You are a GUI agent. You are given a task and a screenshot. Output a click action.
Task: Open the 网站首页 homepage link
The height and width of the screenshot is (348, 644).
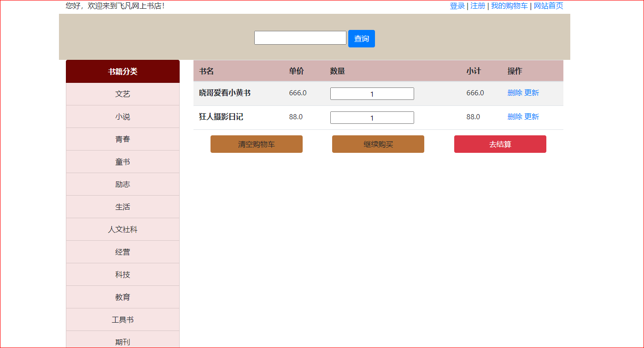(548, 6)
